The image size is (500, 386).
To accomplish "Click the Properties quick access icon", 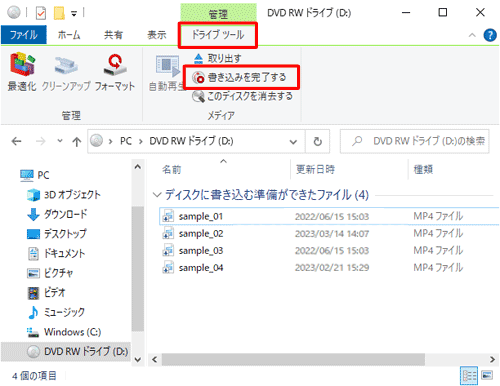I will 41,13.
